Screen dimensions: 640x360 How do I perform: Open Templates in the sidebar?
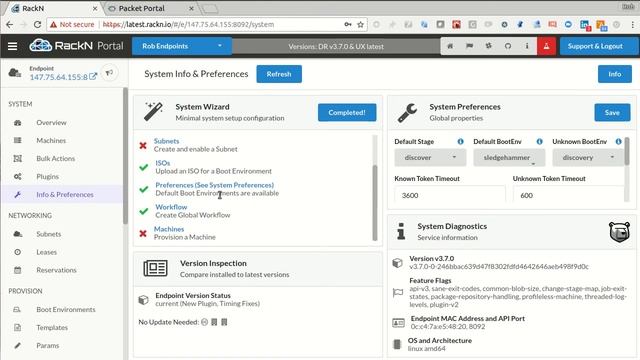tap(52, 327)
